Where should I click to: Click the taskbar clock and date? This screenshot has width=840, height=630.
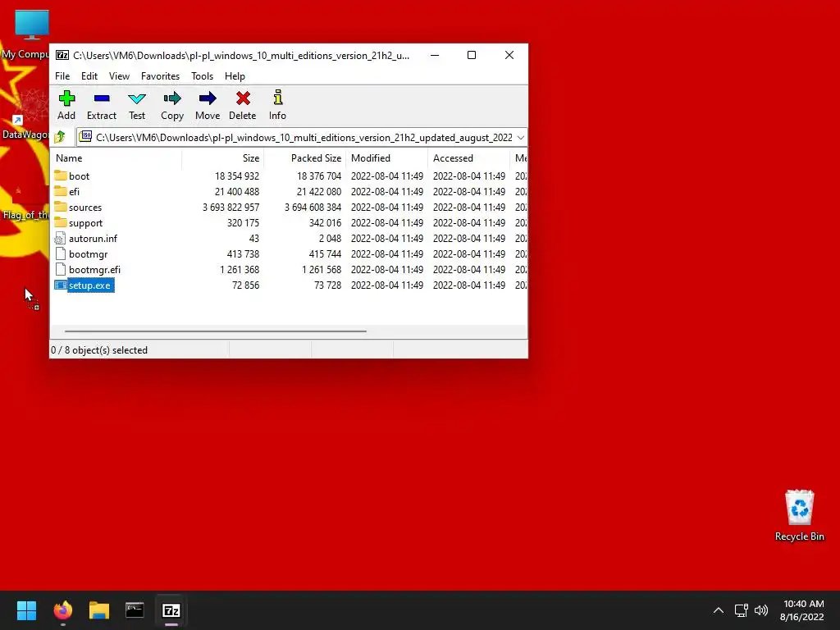coord(802,610)
